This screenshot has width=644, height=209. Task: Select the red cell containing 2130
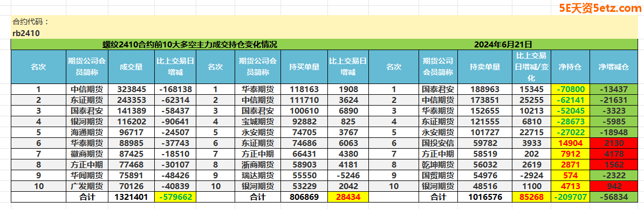(x=614, y=143)
